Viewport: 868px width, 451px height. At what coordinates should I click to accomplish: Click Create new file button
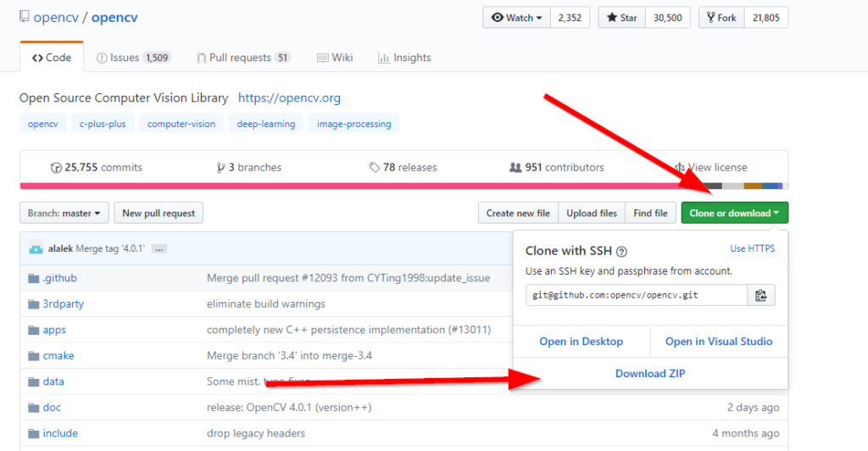(518, 213)
